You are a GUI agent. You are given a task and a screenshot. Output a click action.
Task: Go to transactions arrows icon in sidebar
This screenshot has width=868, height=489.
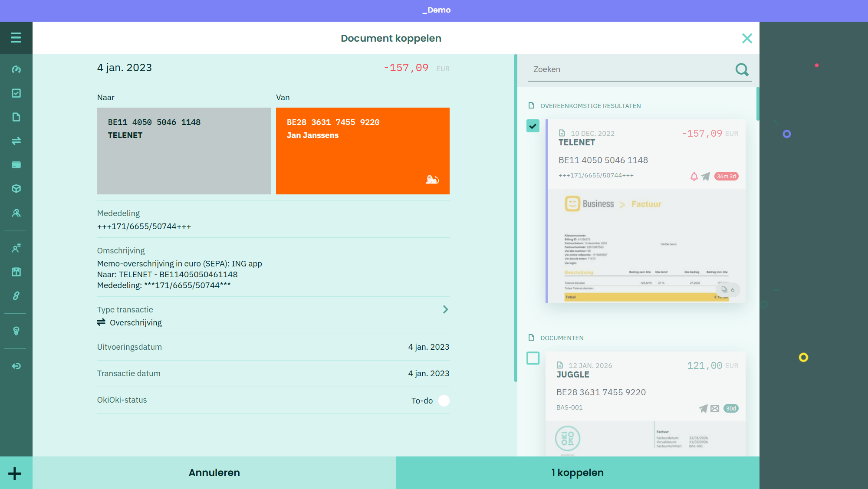pos(16,141)
